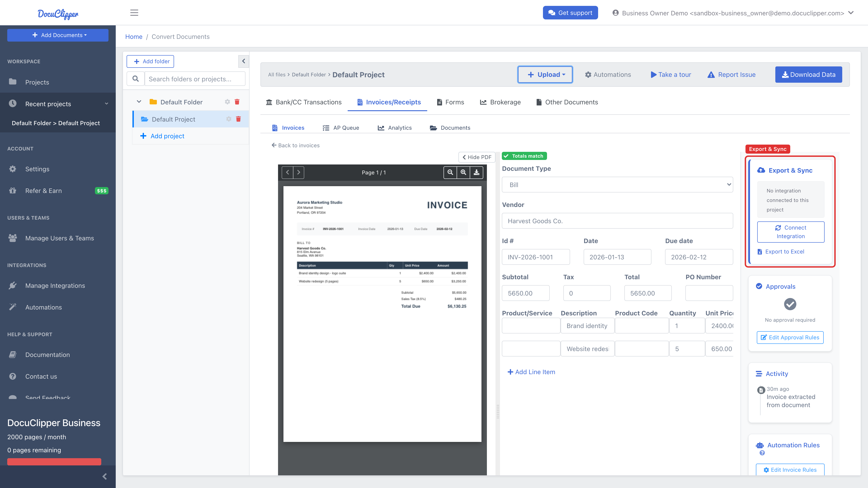This screenshot has width=868, height=488.
Task: Delete the Default Folder with trash icon
Action: pyautogui.click(x=237, y=102)
